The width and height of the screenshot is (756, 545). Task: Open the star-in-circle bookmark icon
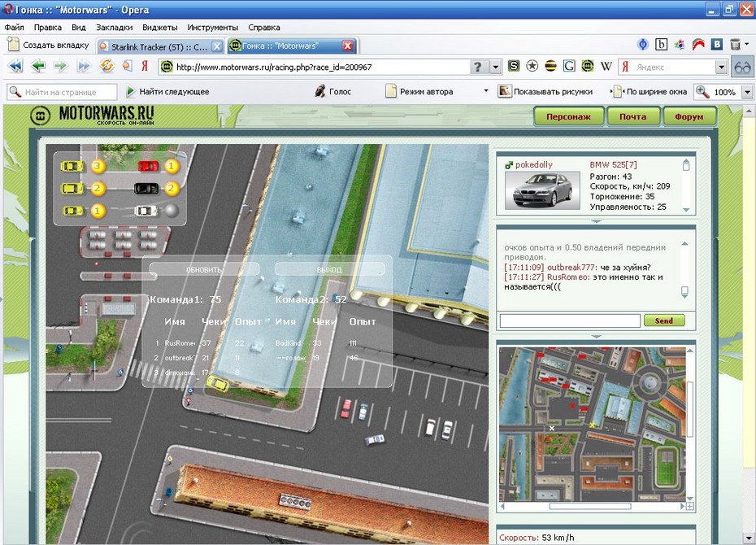pyautogui.click(x=532, y=66)
